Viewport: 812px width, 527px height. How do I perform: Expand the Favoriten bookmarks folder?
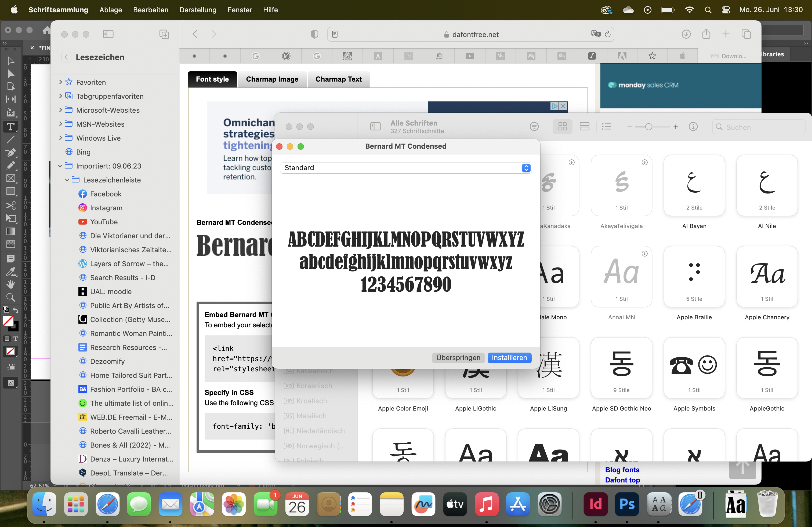coord(60,82)
